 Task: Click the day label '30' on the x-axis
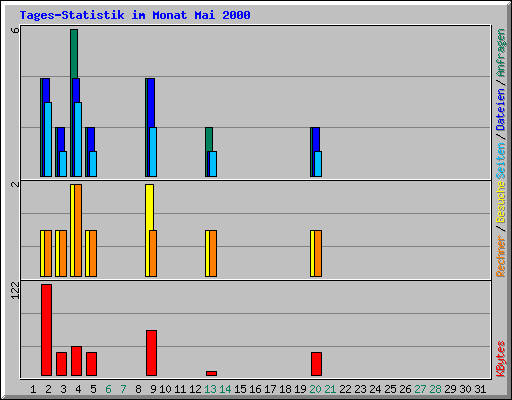click(x=465, y=389)
